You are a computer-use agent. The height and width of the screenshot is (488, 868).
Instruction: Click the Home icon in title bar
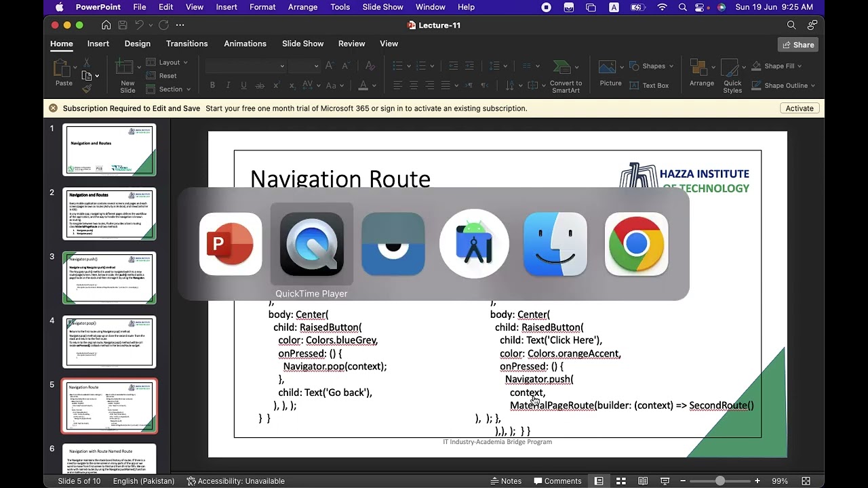tap(106, 25)
